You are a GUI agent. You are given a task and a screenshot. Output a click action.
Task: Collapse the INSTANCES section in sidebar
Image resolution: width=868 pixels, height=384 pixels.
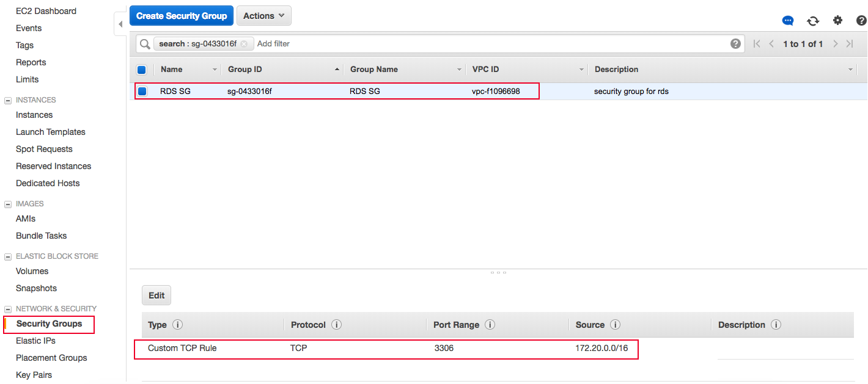tap(8, 100)
